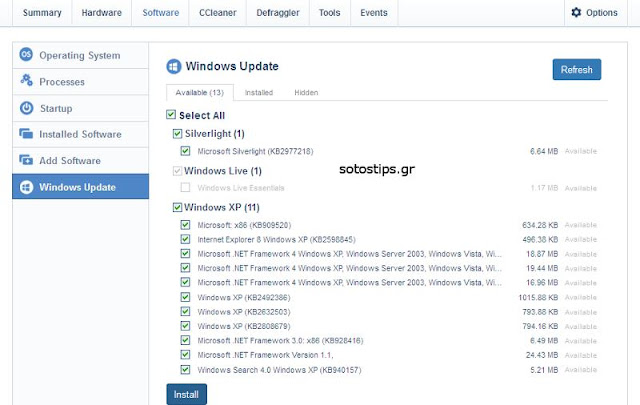Uncheck Internet Explorer 8 (KB2598845) update
This screenshot has width=640, height=405.
pyautogui.click(x=185, y=239)
